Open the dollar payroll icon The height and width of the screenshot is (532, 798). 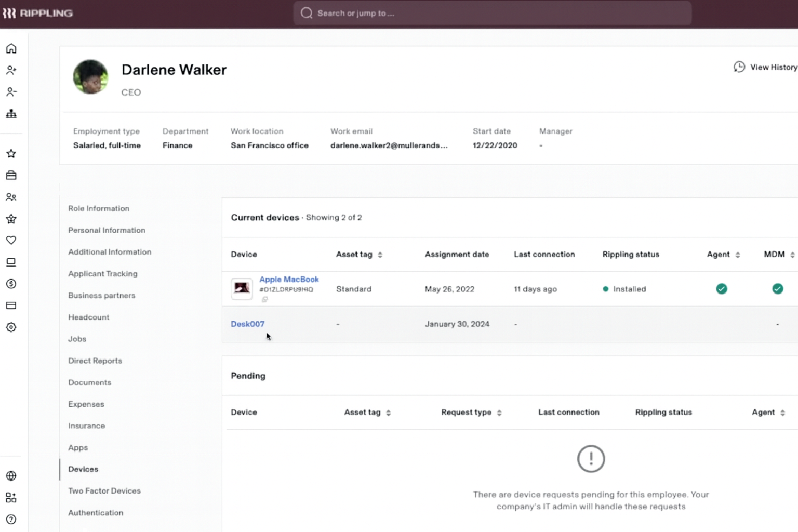11,284
